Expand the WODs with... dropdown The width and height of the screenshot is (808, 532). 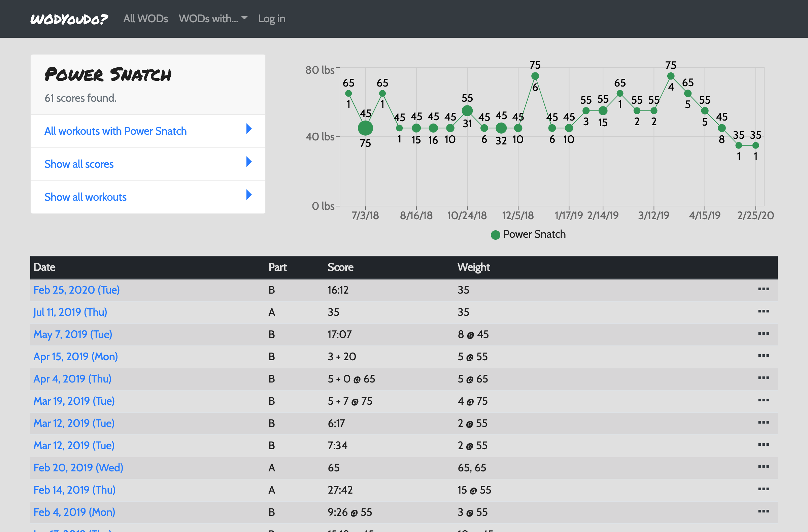click(213, 19)
